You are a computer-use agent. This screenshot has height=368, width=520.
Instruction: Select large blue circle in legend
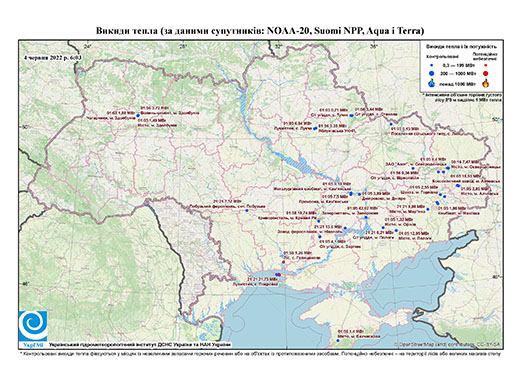tap(432, 74)
